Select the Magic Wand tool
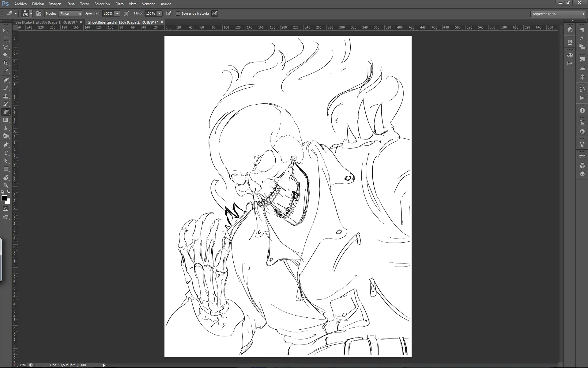This screenshot has height=368, width=588. click(6, 55)
